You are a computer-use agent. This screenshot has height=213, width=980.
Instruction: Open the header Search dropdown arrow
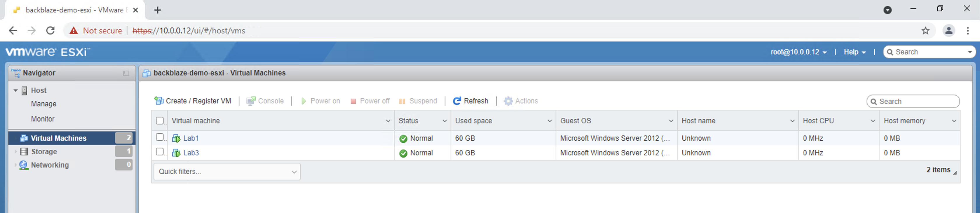[970, 52]
